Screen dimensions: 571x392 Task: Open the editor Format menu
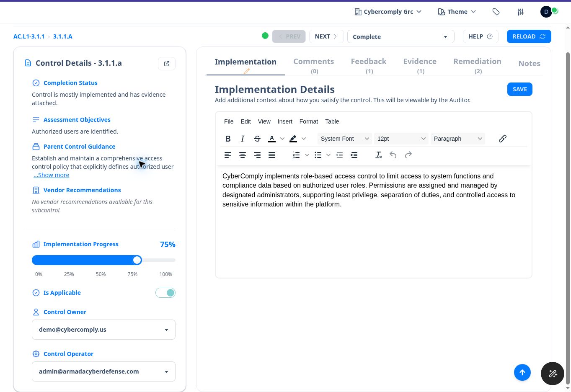pyautogui.click(x=309, y=121)
